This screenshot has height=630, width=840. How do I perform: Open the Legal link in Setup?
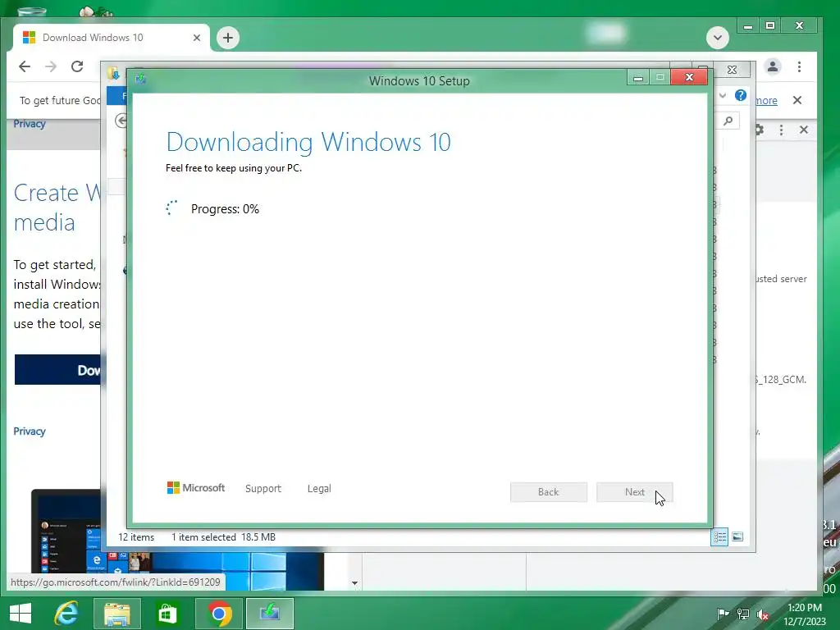tap(319, 489)
